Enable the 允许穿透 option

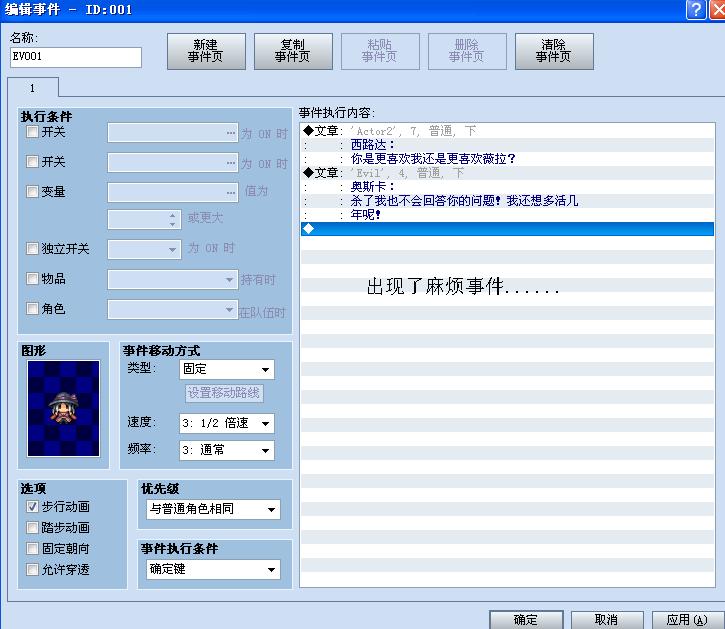[x=32, y=569]
